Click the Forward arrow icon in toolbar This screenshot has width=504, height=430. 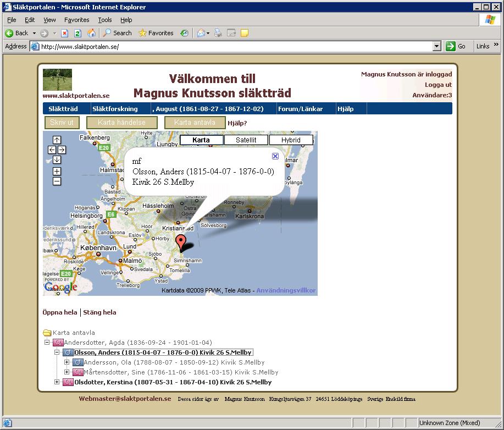coord(45,33)
